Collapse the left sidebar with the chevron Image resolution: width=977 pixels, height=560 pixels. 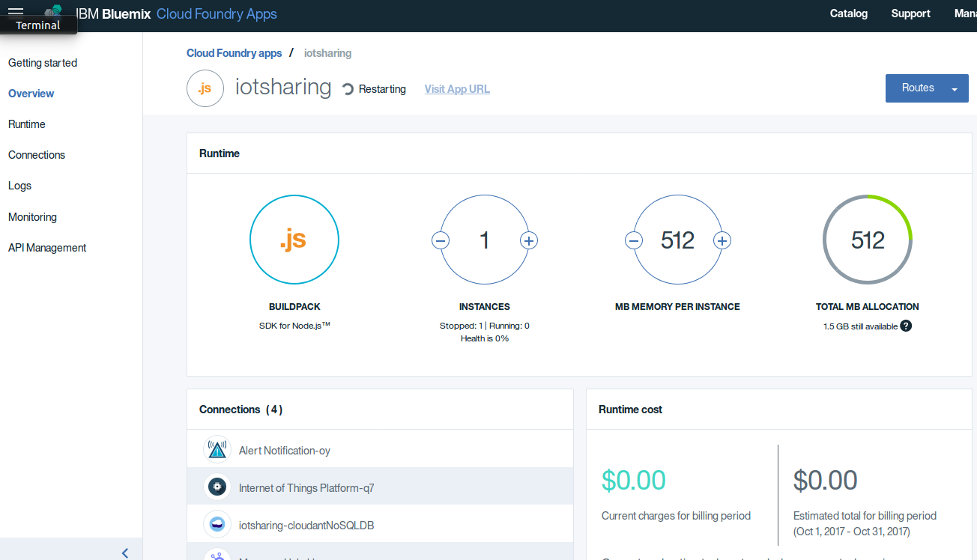coord(124,553)
